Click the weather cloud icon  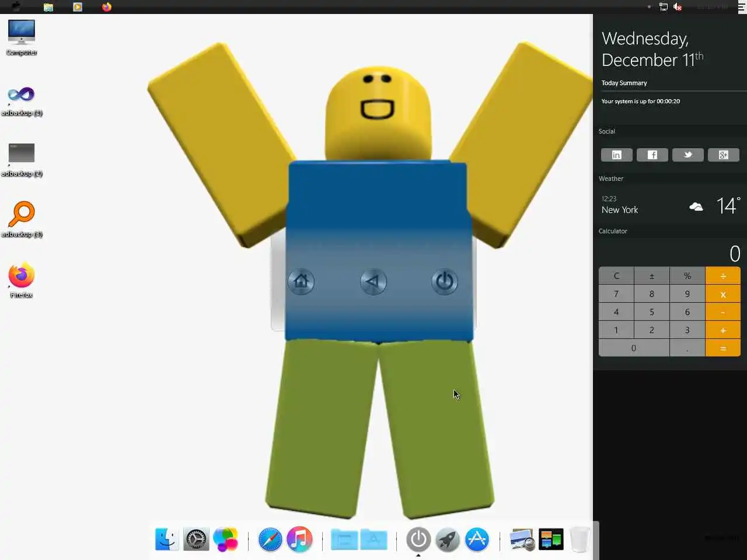click(x=696, y=206)
